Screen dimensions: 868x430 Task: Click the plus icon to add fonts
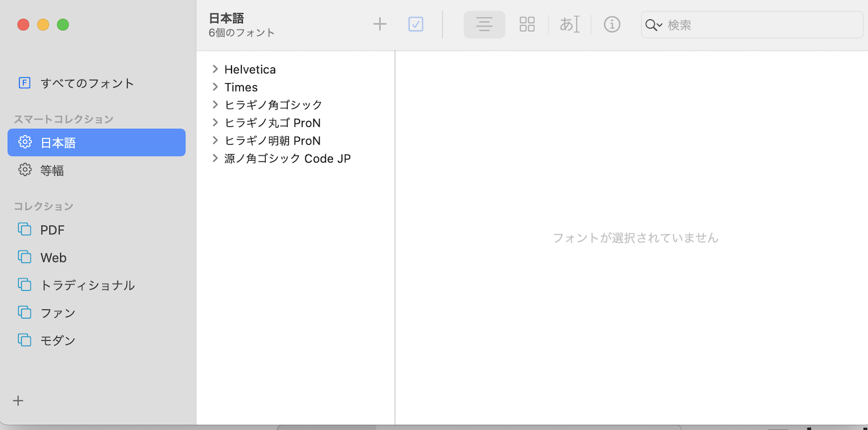tap(380, 24)
